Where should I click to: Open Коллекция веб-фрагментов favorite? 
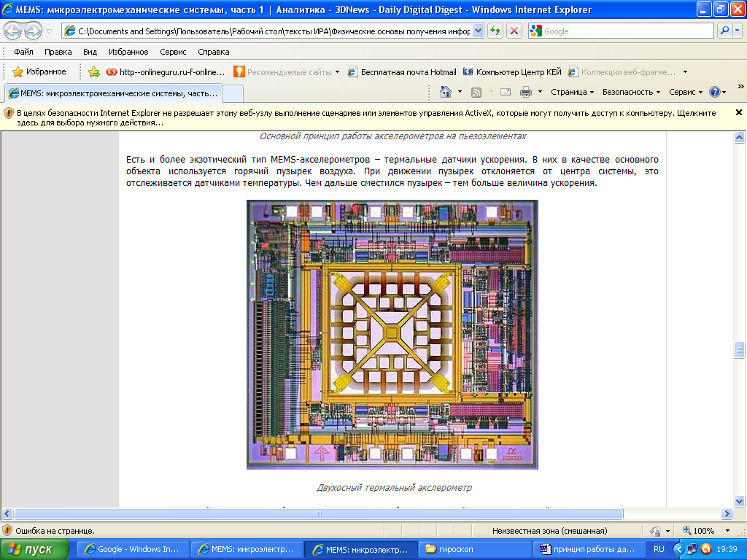point(622,72)
